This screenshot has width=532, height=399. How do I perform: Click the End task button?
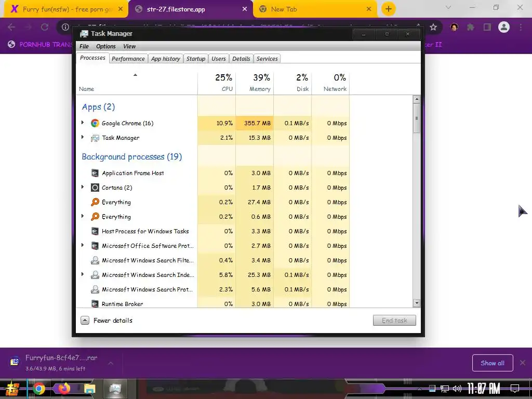(394, 320)
